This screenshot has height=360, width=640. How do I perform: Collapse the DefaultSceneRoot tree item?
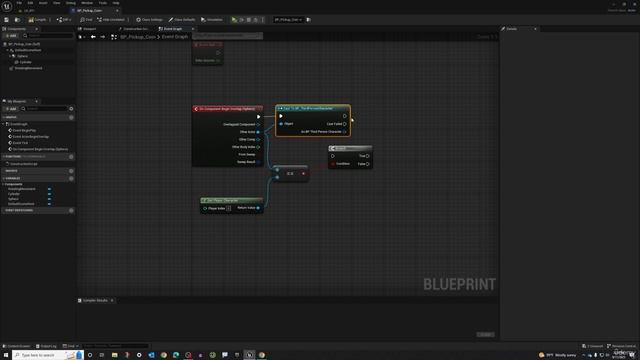(7, 50)
